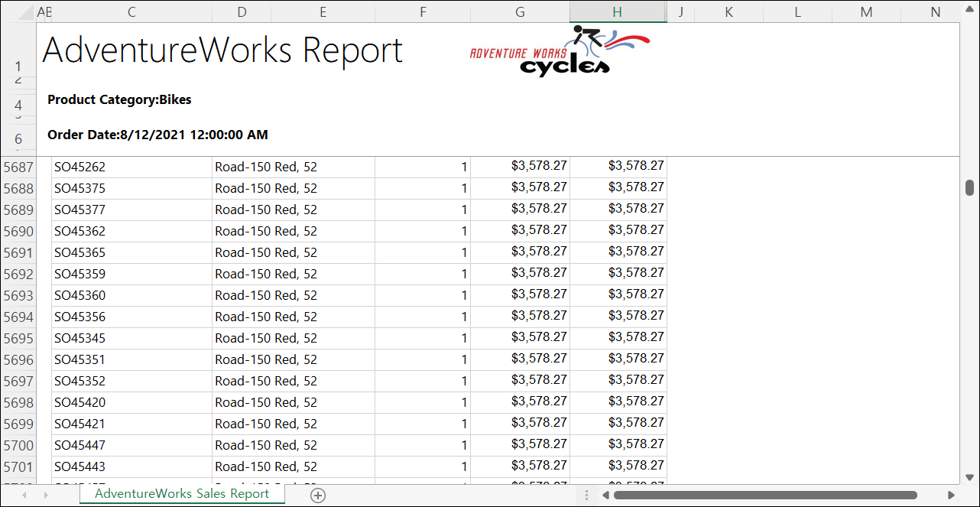The image size is (980, 507).
Task: Click column H total in row 5692
Action: [618, 274]
